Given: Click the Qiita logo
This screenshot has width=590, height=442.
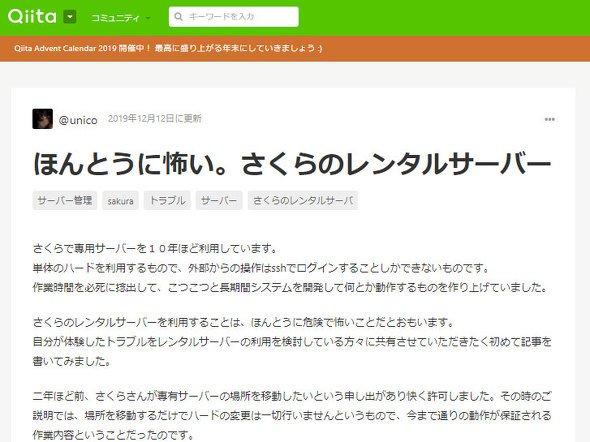Looking at the screenshot, I should click(32, 17).
